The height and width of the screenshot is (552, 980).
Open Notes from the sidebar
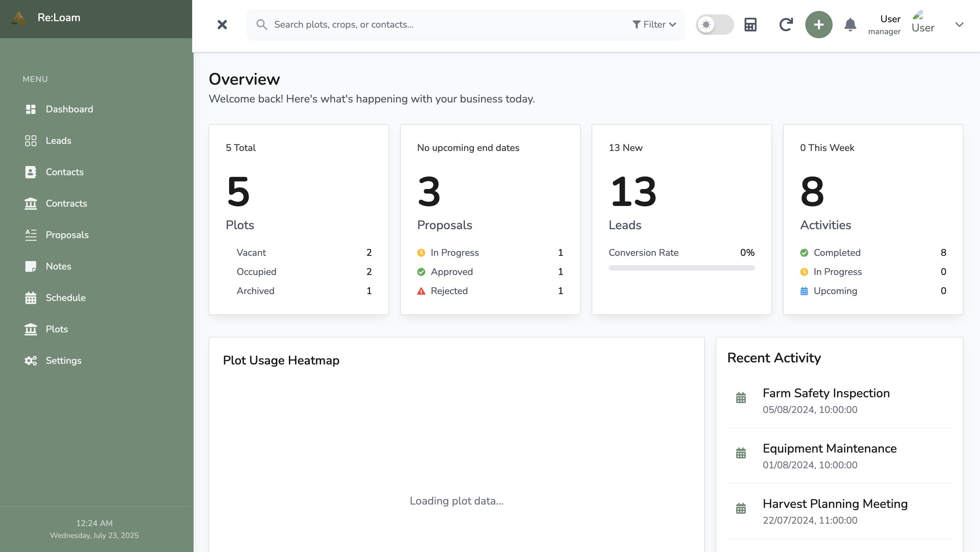[x=58, y=266]
